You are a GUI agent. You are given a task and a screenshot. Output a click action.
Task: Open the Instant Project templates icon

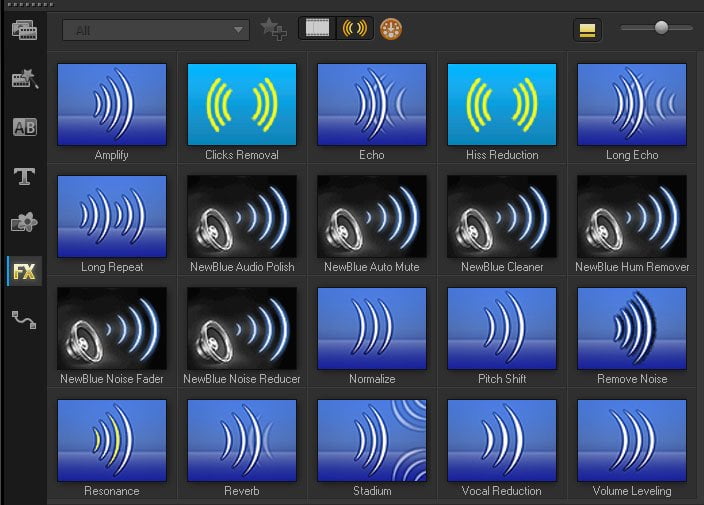[24, 78]
